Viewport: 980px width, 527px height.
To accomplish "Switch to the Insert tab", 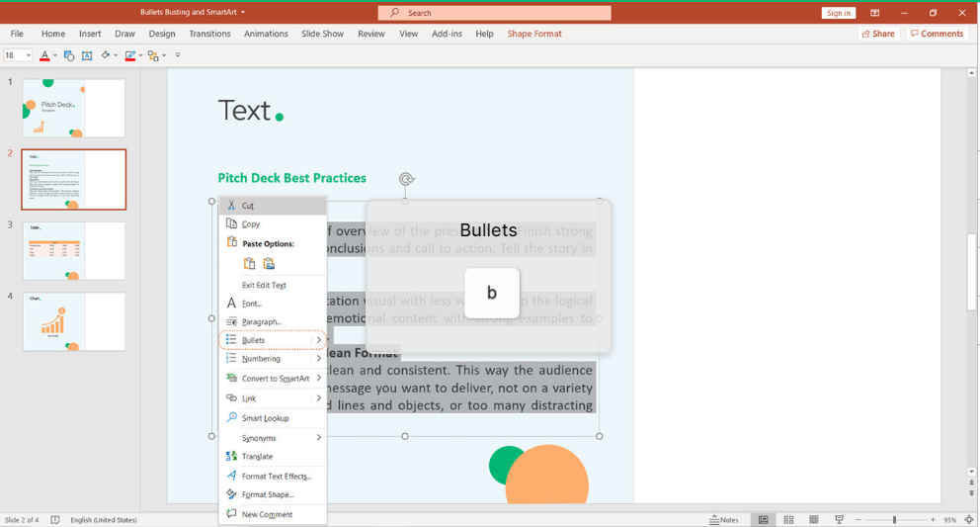I will [x=90, y=34].
